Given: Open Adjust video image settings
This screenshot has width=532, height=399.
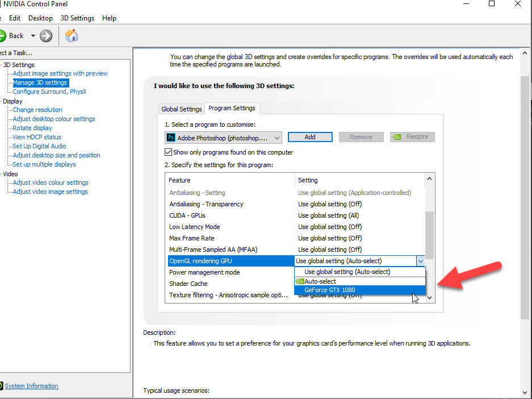Looking at the screenshot, I should pos(50,192).
